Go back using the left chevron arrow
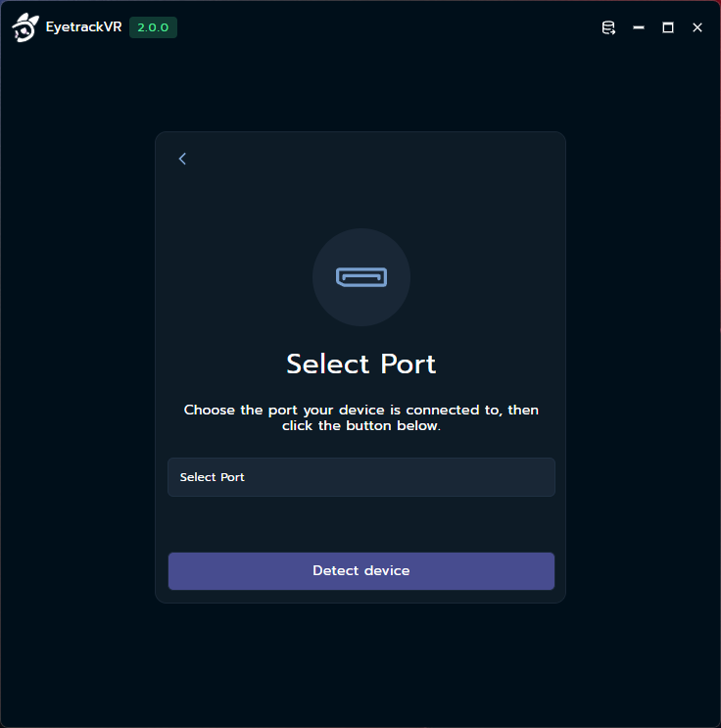This screenshot has height=728, width=721. click(x=182, y=159)
